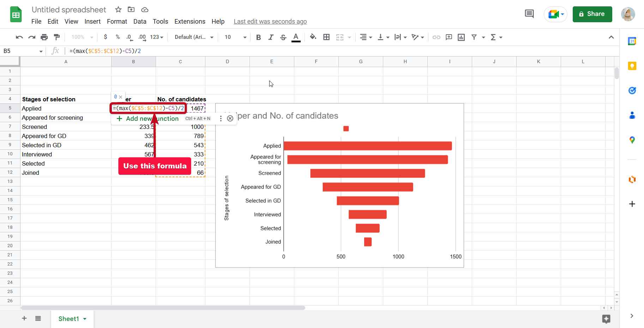Open the Sheet1 tab
This screenshot has width=644, height=328.
point(72,319)
